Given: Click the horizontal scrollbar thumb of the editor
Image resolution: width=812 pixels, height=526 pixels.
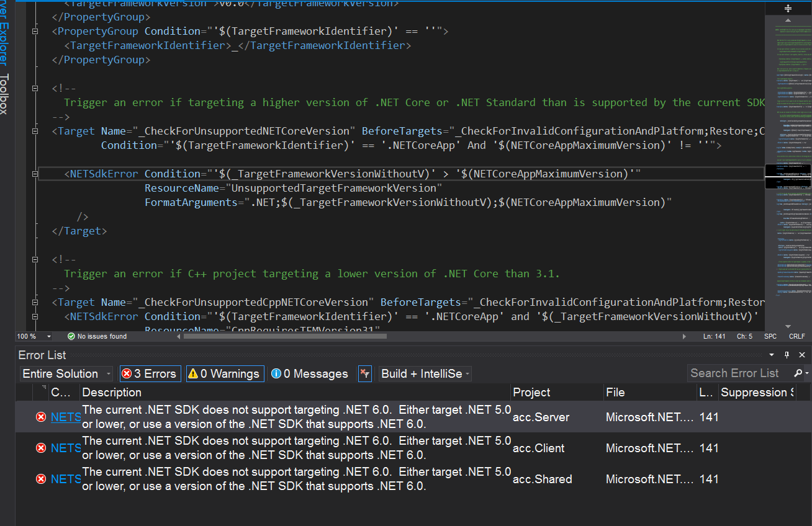Looking at the screenshot, I should point(286,336).
